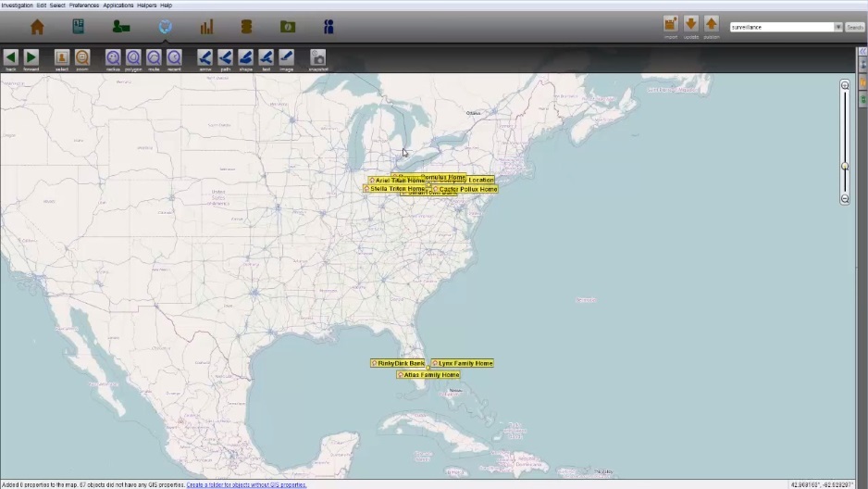
Task: Select the Ariel Titan Home marker
Action: (396, 181)
